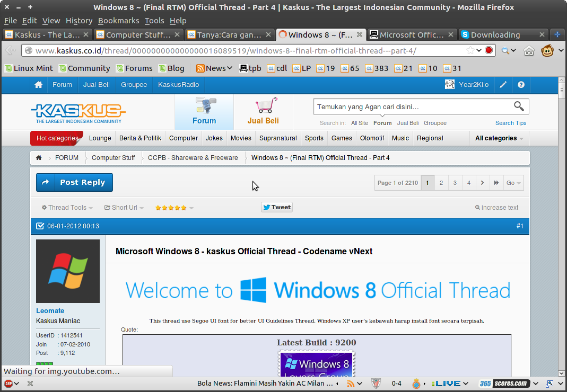Expand the All categories dropdown
This screenshot has width=567, height=392.
tap(499, 138)
